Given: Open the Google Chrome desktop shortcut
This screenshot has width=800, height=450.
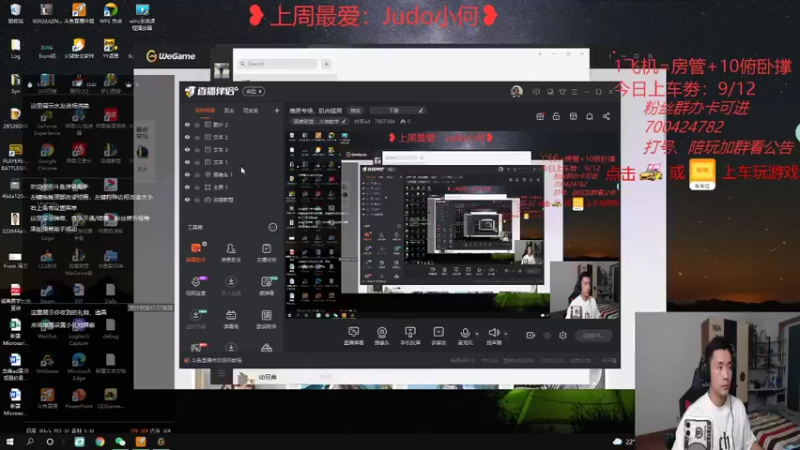Looking at the screenshot, I should (x=47, y=155).
